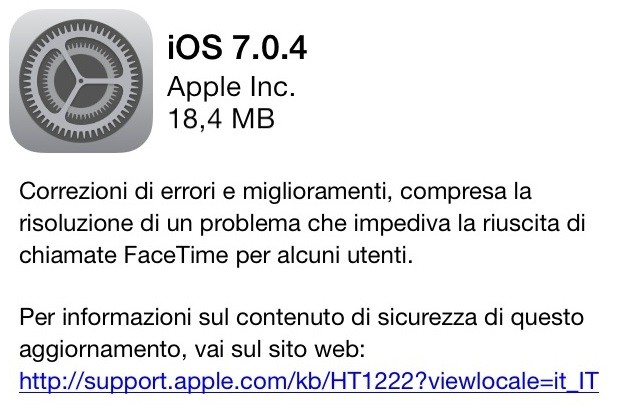Click the line beginning chiamate FaceTime per alcuni
The image size is (618, 412).
216,255
